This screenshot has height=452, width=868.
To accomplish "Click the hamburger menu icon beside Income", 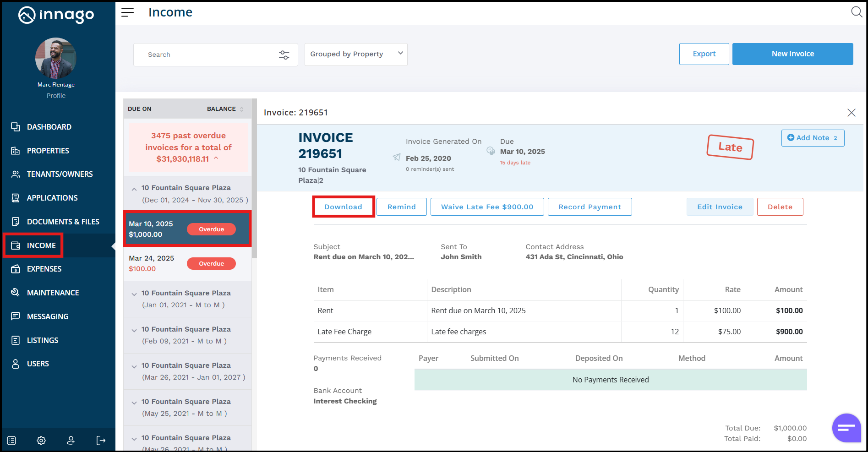I will (x=127, y=12).
